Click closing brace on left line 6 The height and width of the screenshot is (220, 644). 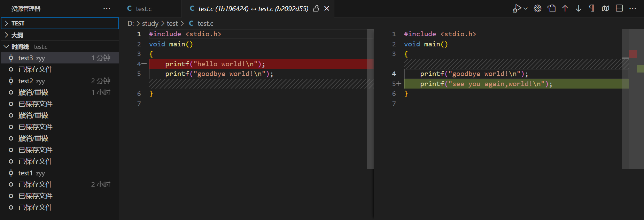(x=151, y=93)
